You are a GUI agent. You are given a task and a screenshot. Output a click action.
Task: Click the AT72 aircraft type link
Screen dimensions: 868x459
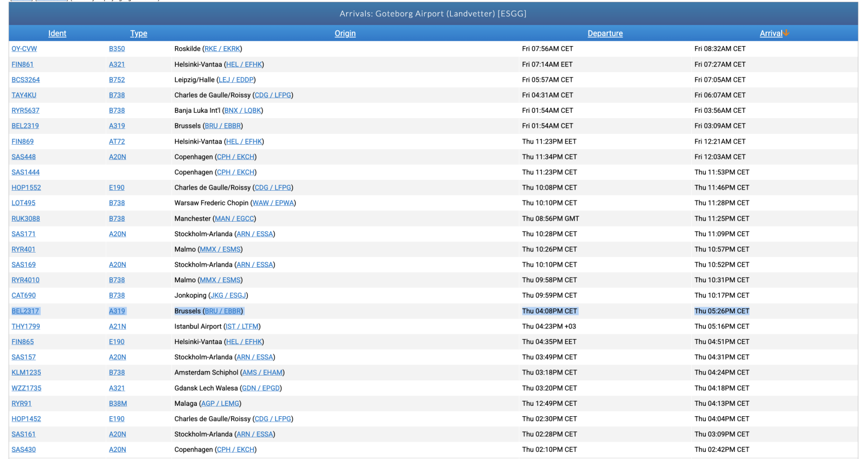(117, 141)
